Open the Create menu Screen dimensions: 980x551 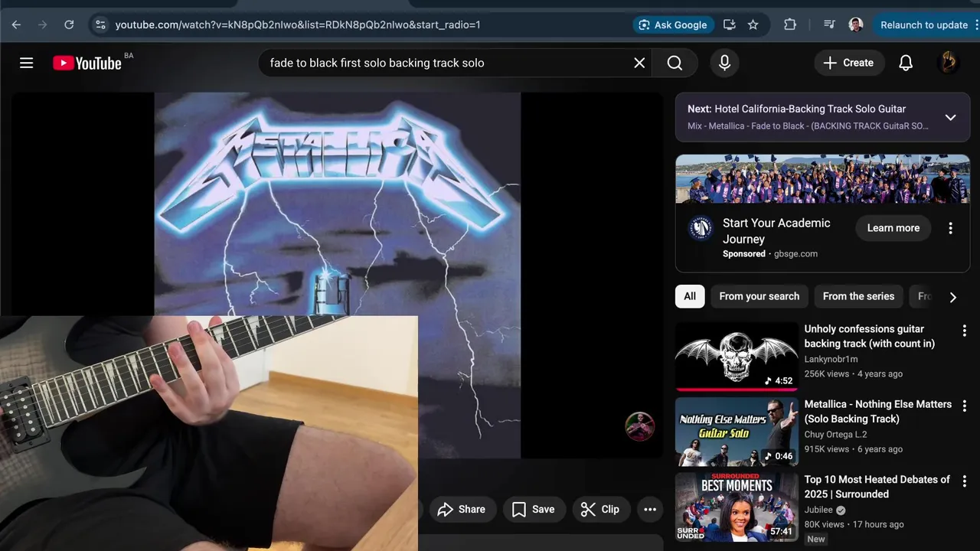click(849, 63)
